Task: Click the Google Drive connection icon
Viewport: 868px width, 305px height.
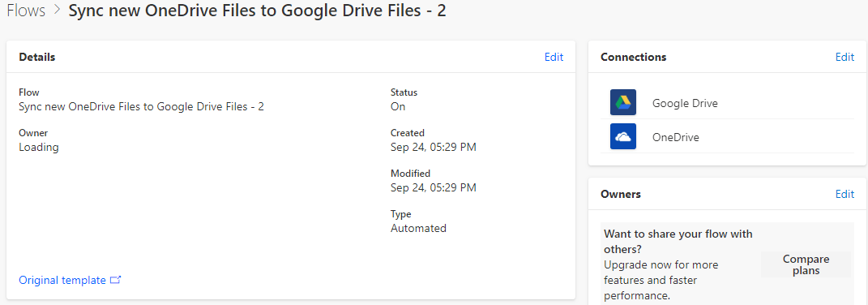Action: 622,102
